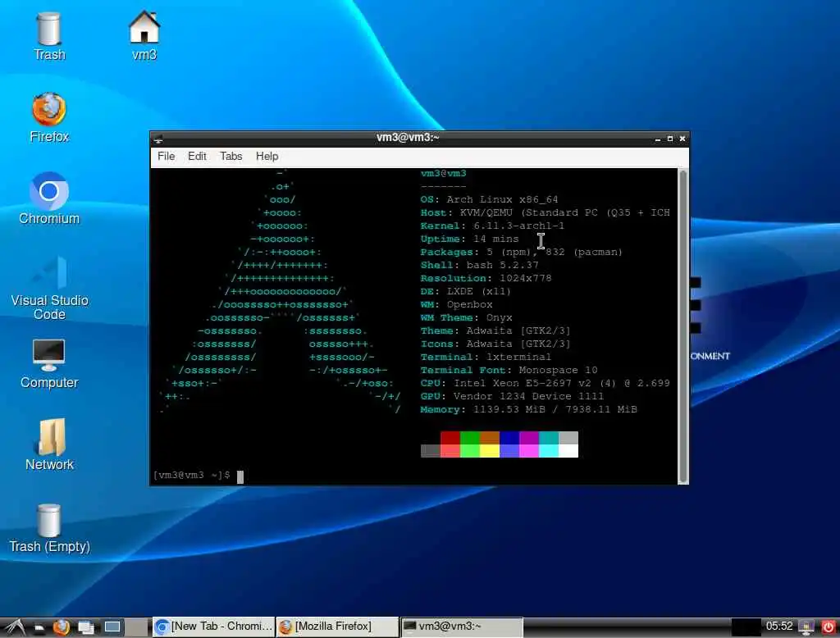Viewport: 840px width, 638px height.
Task: Click the 'Packages: 5 (npm), 832 (pacman)' line
Action: [521, 252]
